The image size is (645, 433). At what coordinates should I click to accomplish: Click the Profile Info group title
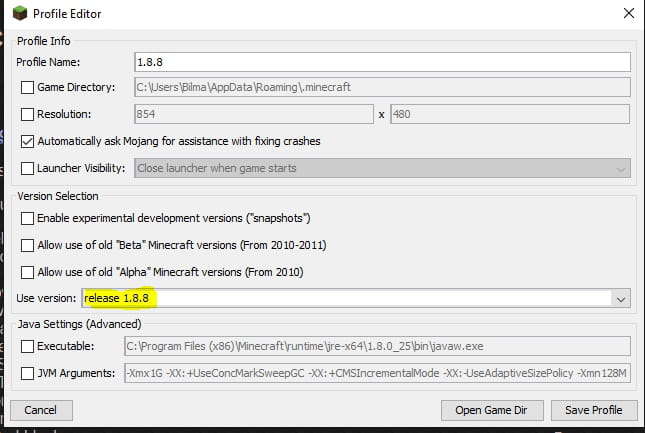coord(44,41)
